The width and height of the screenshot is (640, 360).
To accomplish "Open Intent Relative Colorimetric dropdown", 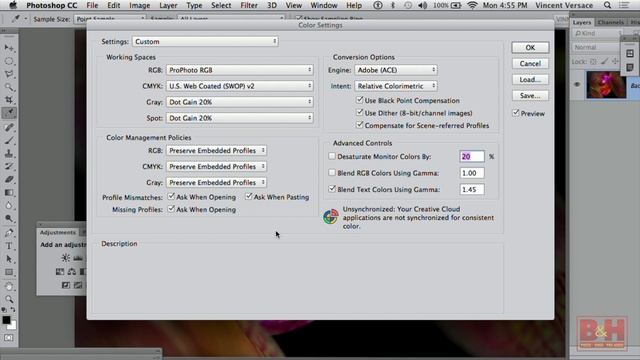I will coord(396,86).
